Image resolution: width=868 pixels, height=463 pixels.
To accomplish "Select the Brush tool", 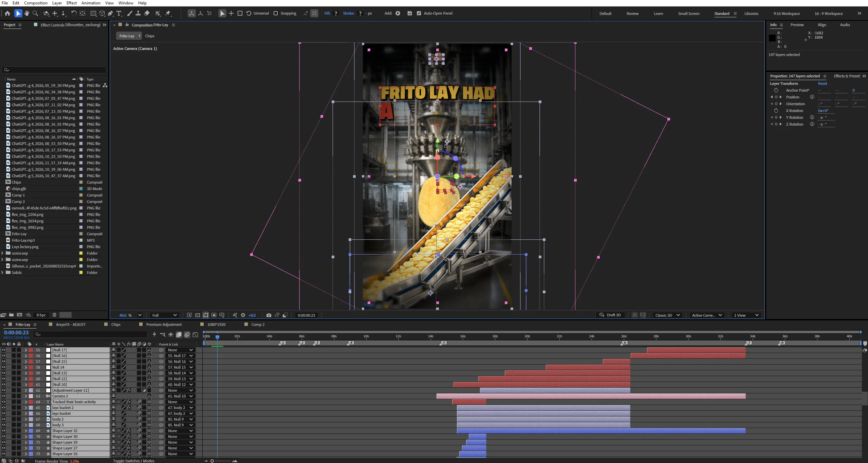I will [130, 13].
